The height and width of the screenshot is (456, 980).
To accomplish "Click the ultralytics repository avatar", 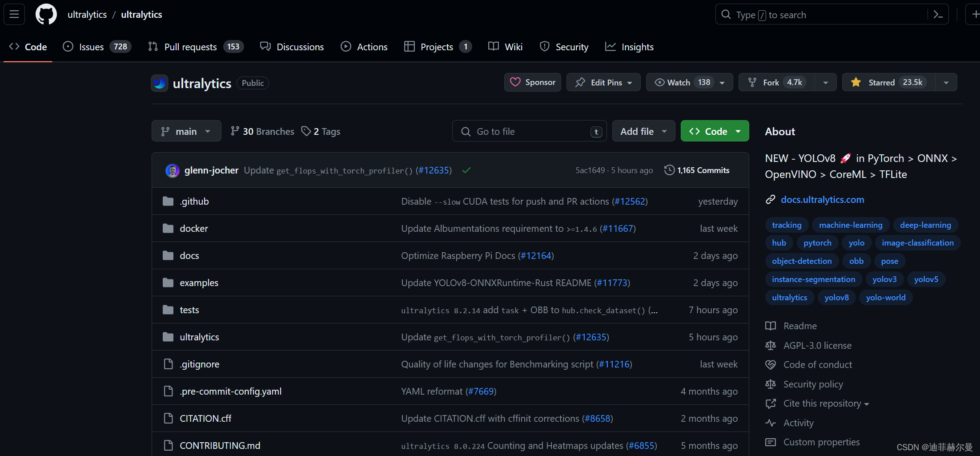I will pos(160,83).
